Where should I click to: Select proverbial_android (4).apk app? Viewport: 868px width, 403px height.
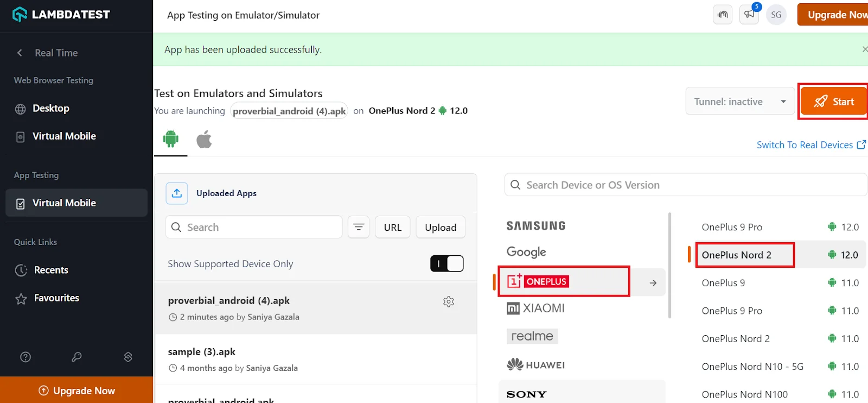[x=316, y=308]
